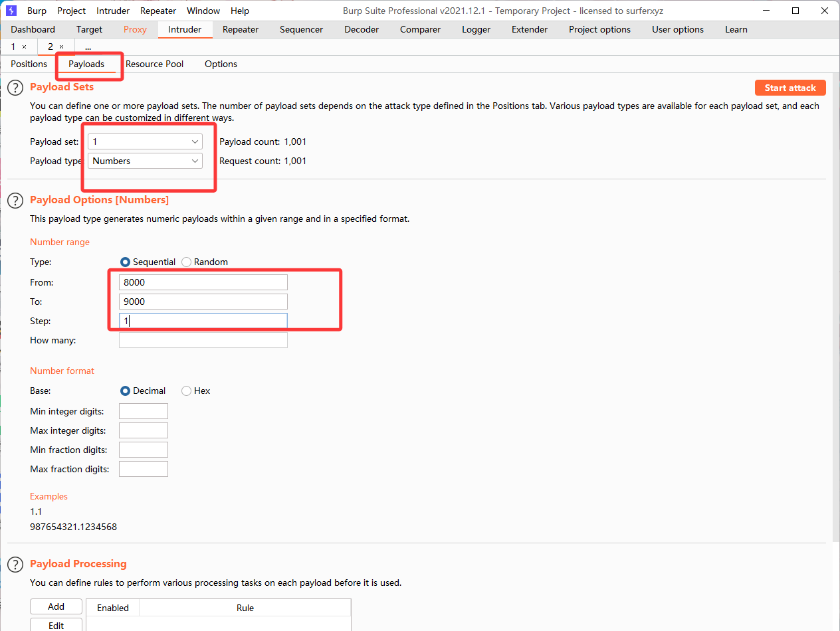Viewport: 840px width, 631px height.
Task: Open the Payload Options help icon
Action: (15, 201)
